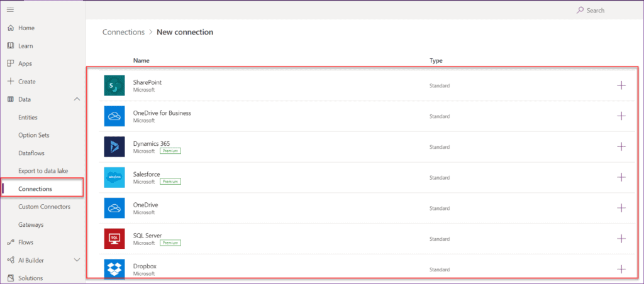Go back to Connections breadcrumb
The height and width of the screenshot is (284, 644).
click(x=123, y=32)
